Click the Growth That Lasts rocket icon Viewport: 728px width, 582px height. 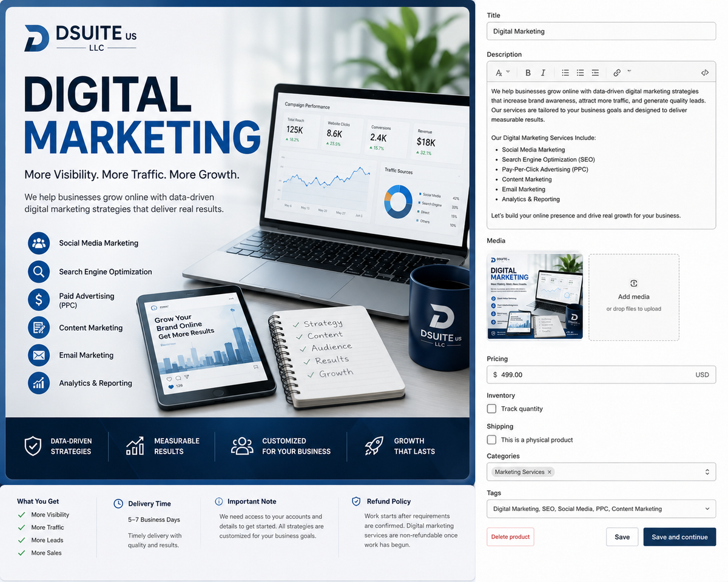tap(374, 446)
